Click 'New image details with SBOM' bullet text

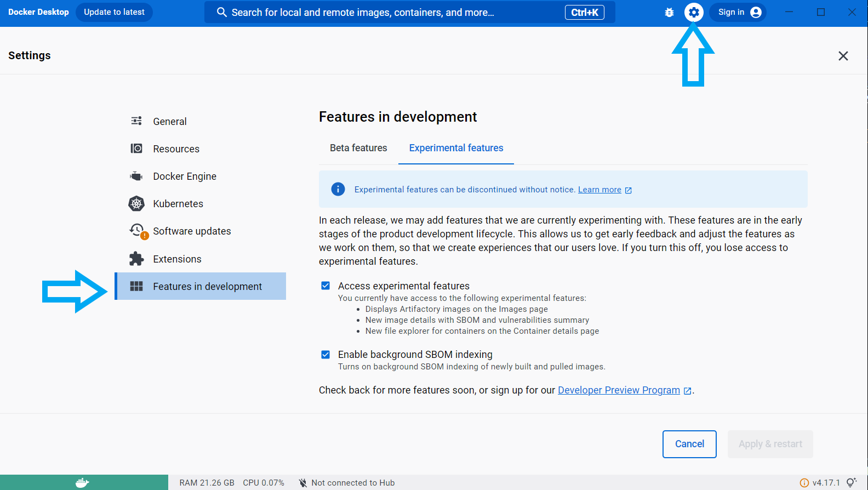pyautogui.click(x=477, y=320)
